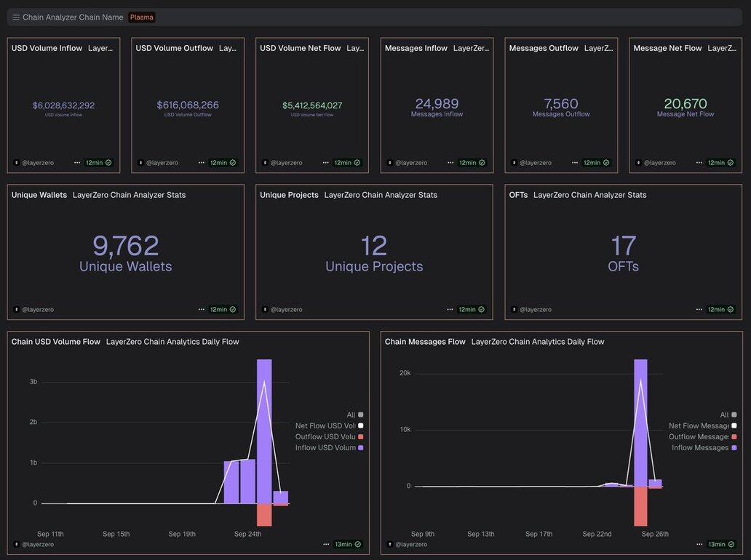Open @layerzero author on Chain USD Volume Flow chart
The width and height of the screenshot is (751, 560).
[x=33, y=544]
